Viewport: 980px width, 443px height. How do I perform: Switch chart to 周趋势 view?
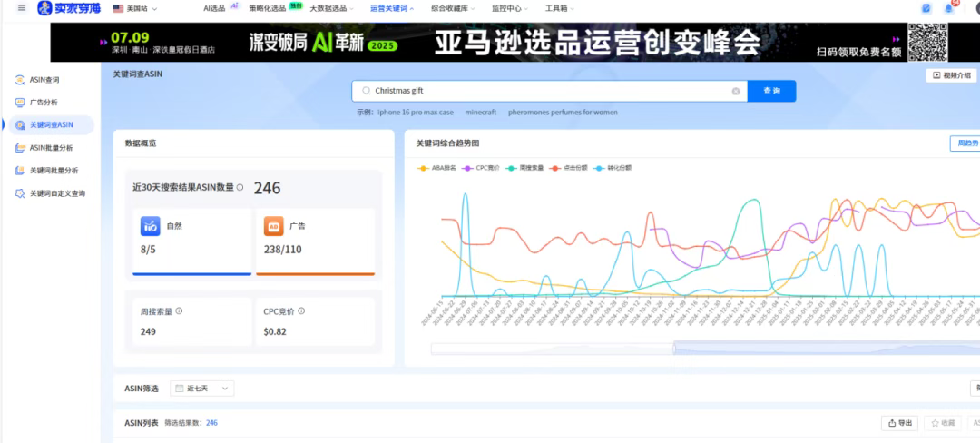pos(965,143)
